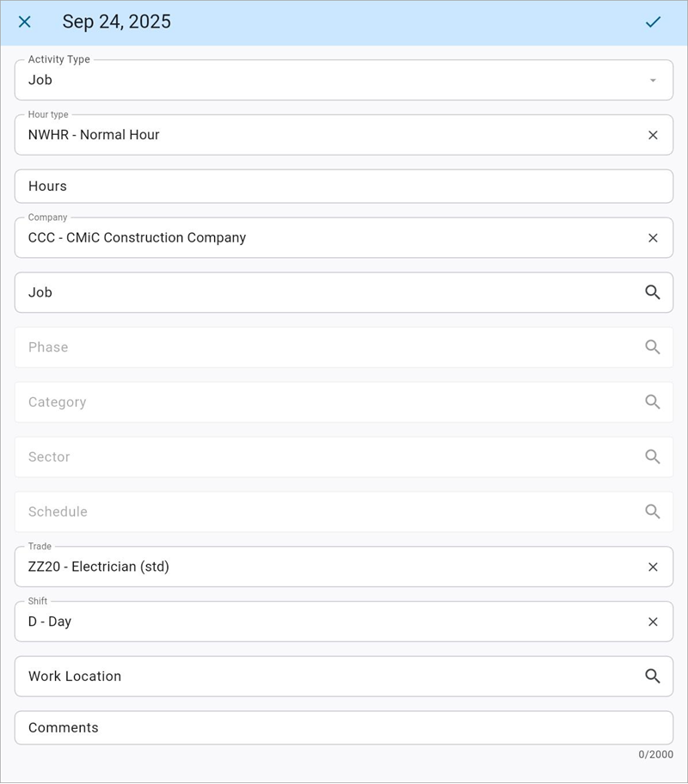Discard the entry with the X
688x784 pixels.
pyautogui.click(x=25, y=21)
